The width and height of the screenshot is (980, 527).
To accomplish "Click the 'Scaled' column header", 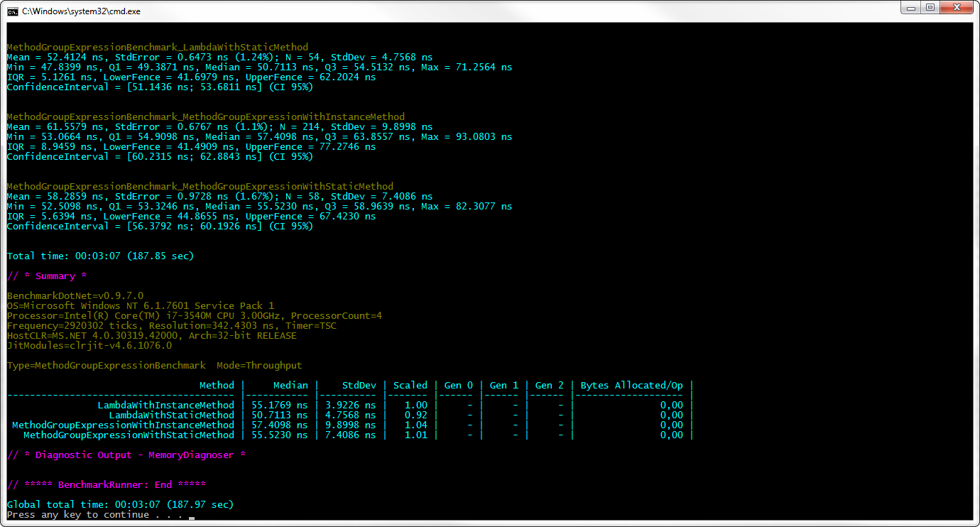I will [x=410, y=385].
